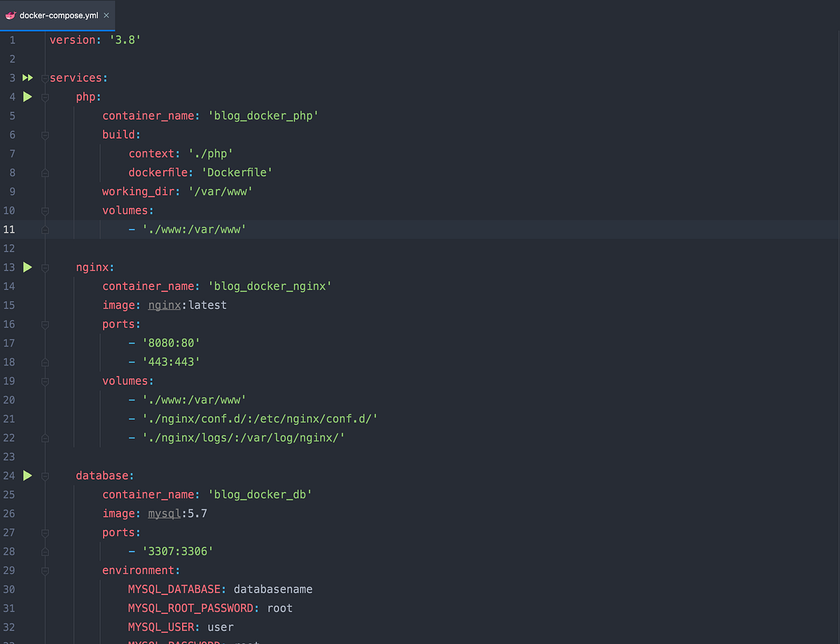Viewport: 840px width, 644px height.
Task: Place cursor in the MYSQL_ROOT_PASSWORD value
Action: [279, 608]
